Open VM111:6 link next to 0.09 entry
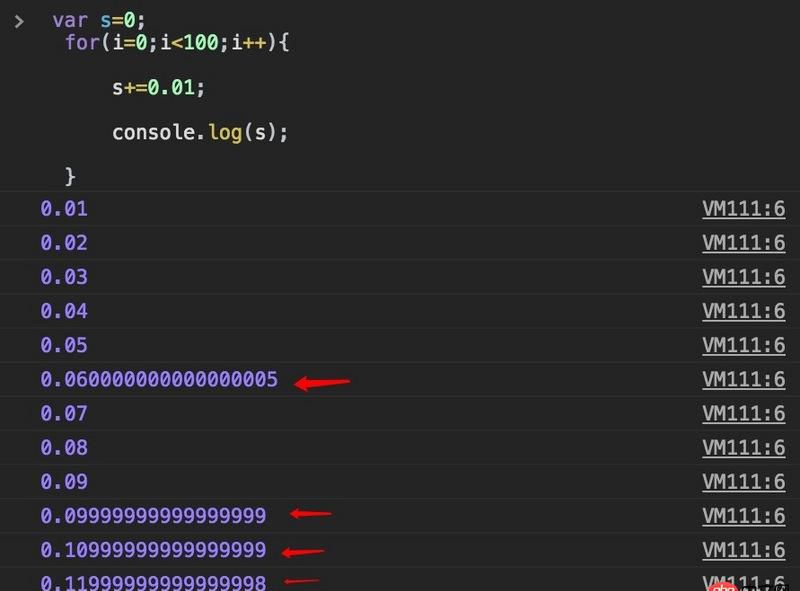Image resolution: width=800 pixels, height=591 pixels. coord(743,481)
